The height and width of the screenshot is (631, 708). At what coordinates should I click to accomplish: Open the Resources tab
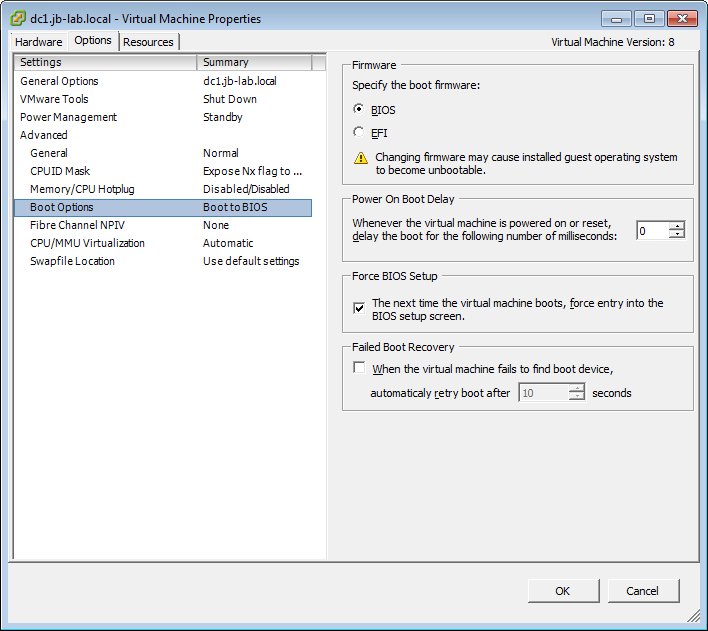[x=148, y=42]
